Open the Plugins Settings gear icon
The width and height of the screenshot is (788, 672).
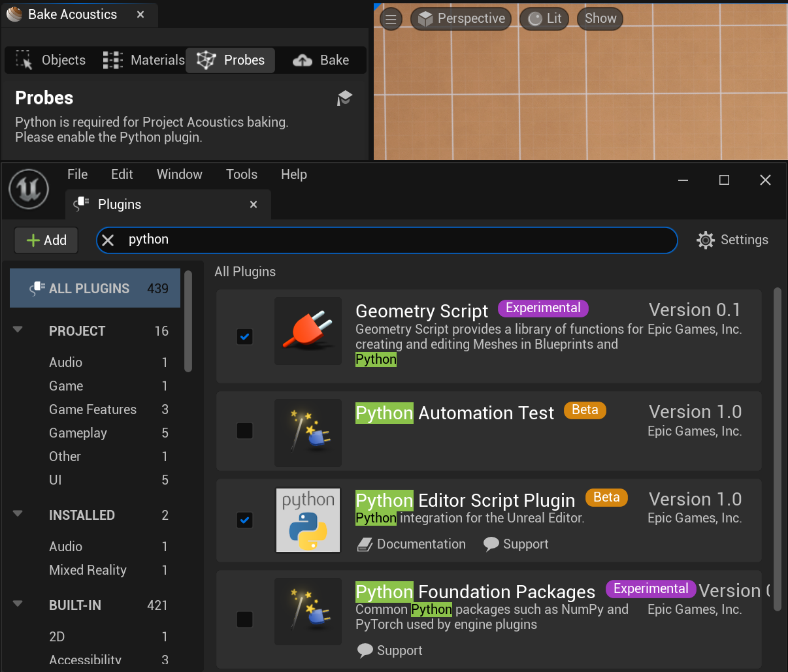[x=706, y=240]
